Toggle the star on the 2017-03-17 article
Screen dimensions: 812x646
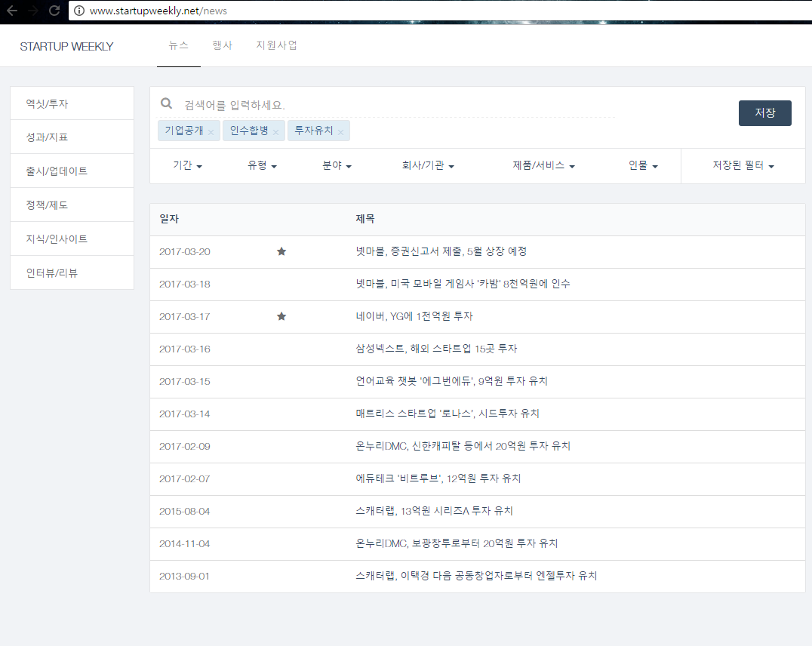click(x=281, y=316)
